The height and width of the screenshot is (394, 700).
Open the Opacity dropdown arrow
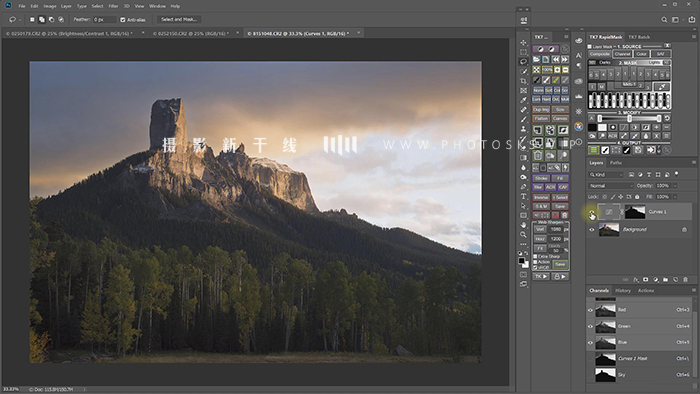click(x=675, y=186)
